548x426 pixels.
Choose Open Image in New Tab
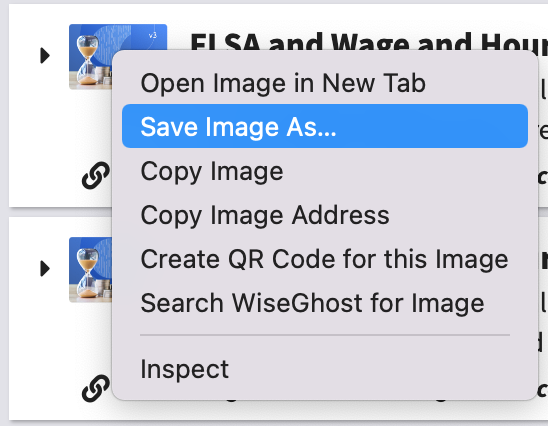point(283,83)
